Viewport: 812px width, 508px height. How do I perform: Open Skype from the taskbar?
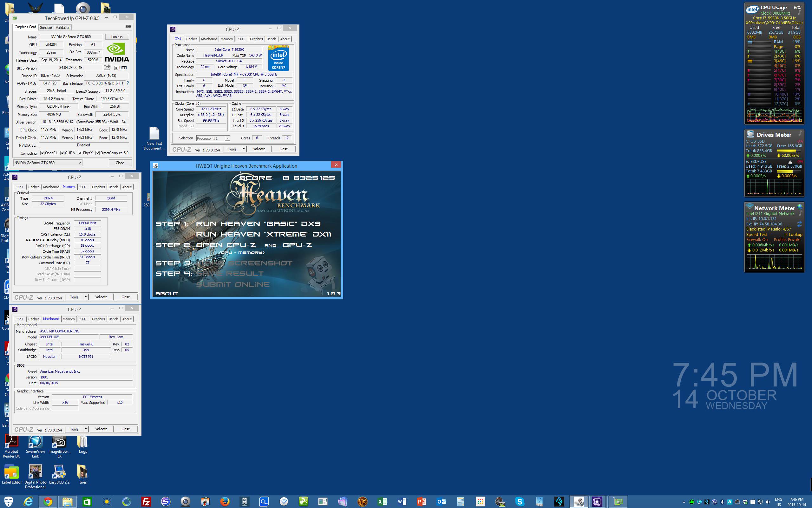520,502
